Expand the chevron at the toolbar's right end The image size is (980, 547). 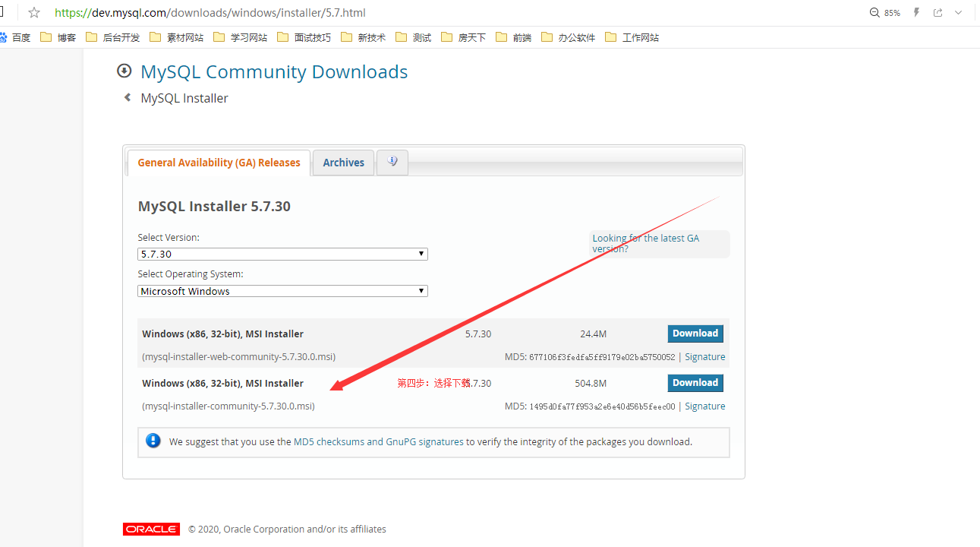point(958,12)
